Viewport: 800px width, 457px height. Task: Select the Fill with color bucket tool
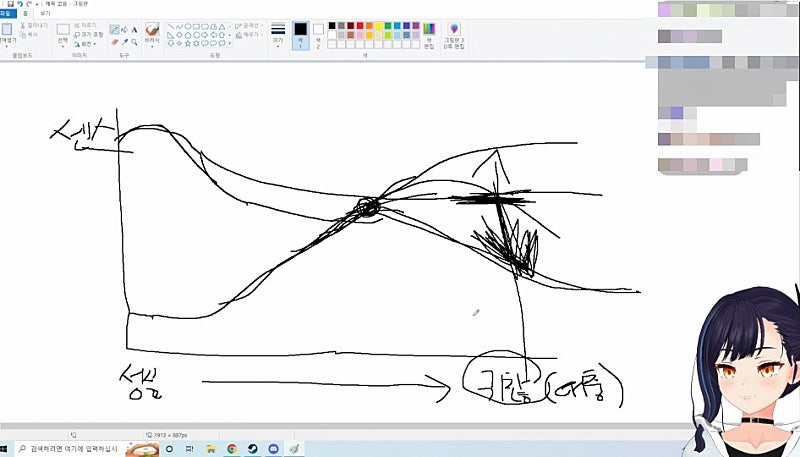[124, 30]
